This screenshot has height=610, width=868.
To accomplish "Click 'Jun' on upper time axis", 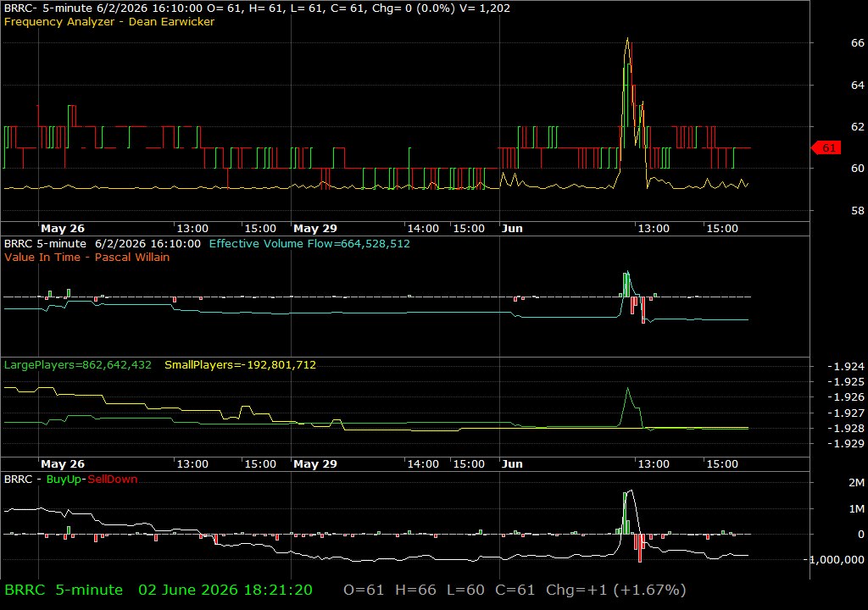I will pos(512,228).
